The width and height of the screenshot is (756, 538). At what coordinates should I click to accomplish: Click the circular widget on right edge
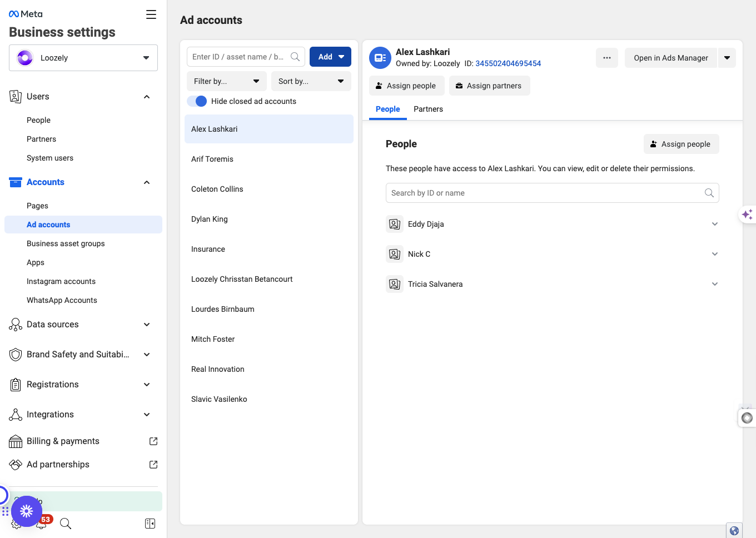coord(747,418)
